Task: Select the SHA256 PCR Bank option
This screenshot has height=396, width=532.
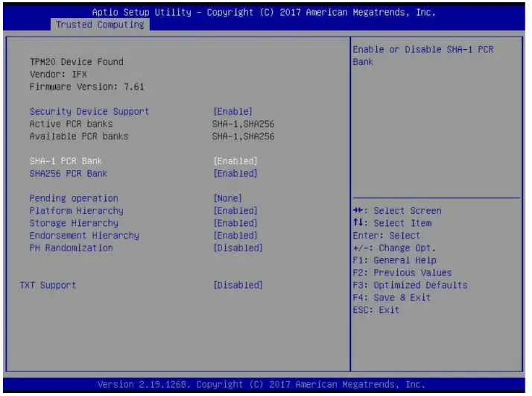Action: pos(69,174)
